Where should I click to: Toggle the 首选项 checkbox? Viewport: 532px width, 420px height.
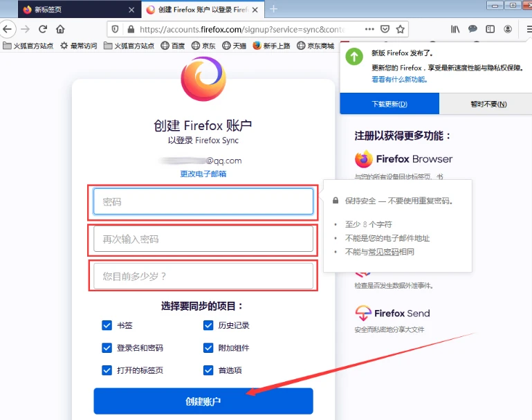pyautogui.click(x=208, y=370)
